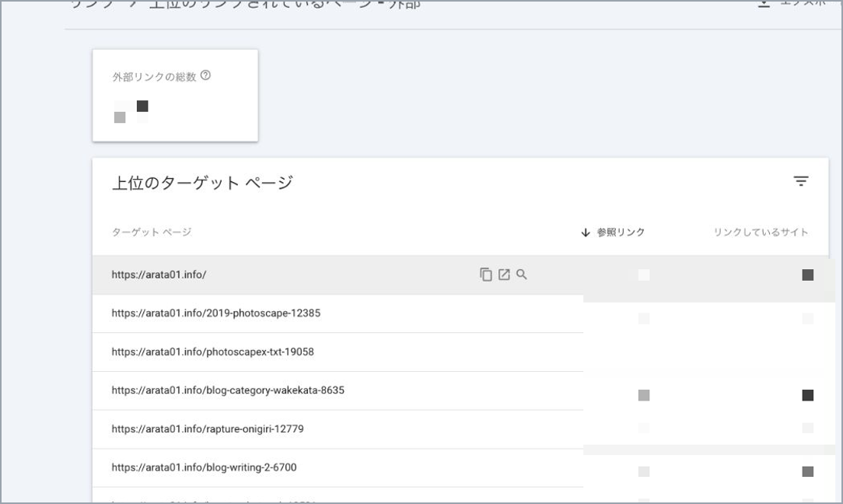Inspect the arata01.info root URL with magnifier
Image resolution: width=843 pixels, height=504 pixels.
tap(522, 275)
